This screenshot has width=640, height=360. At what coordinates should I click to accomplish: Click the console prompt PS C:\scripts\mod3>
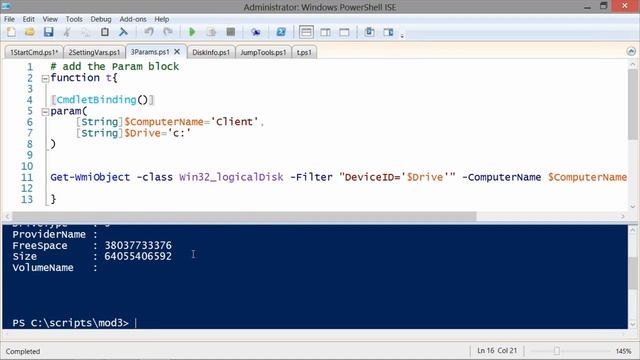click(70, 323)
